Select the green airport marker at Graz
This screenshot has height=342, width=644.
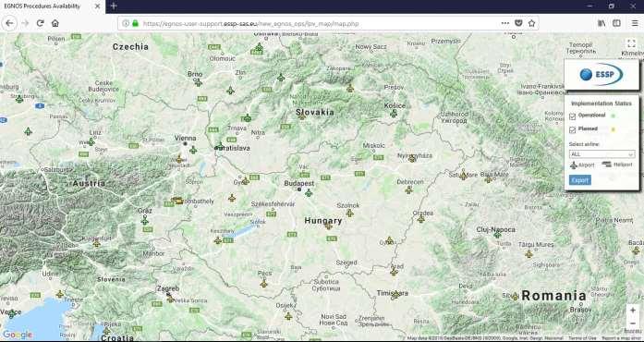coord(144,221)
